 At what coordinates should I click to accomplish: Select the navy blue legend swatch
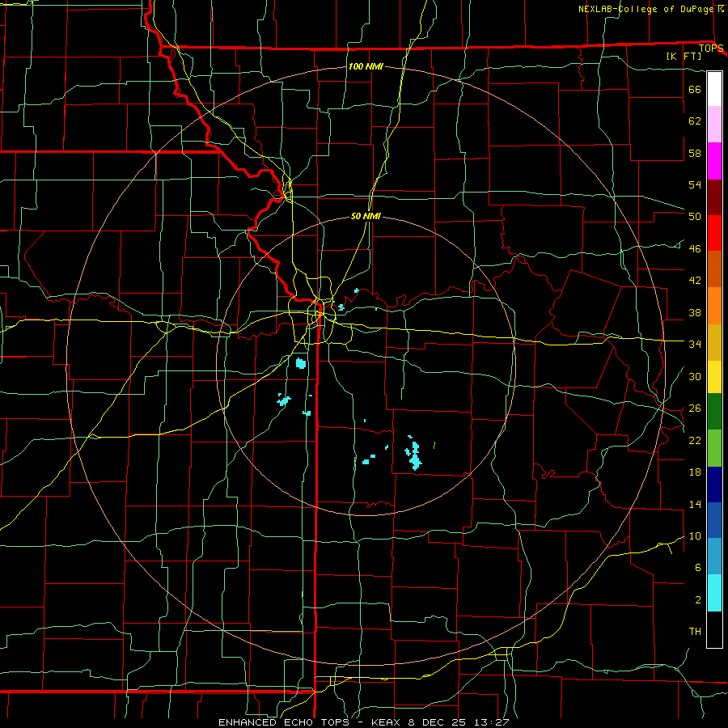click(x=714, y=485)
